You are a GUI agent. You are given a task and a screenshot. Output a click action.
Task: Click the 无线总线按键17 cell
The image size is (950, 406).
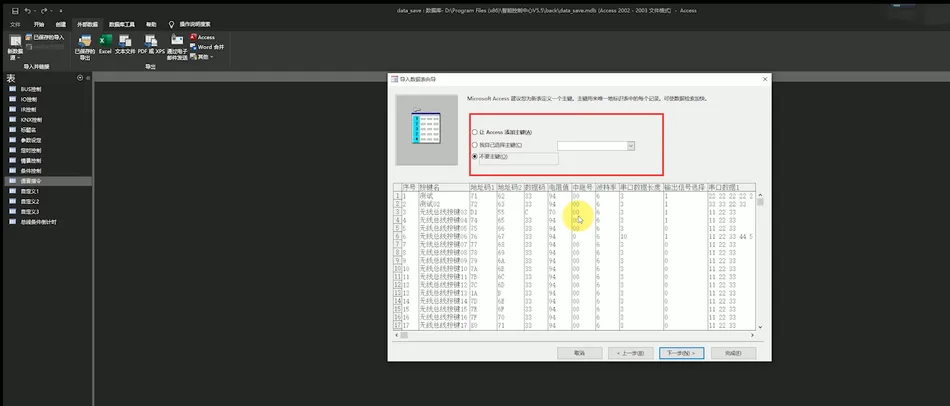click(x=443, y=325)
